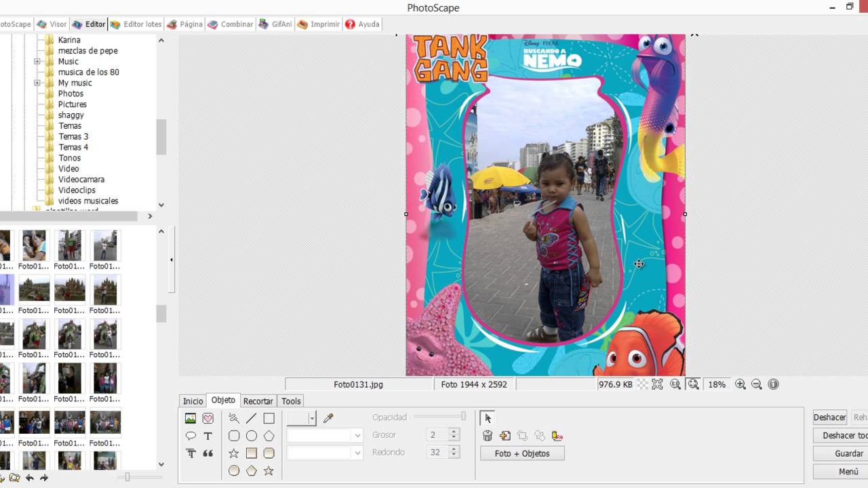The image size is (868, 488).
Task: Select the speech balloon tool
Action: 191,436
